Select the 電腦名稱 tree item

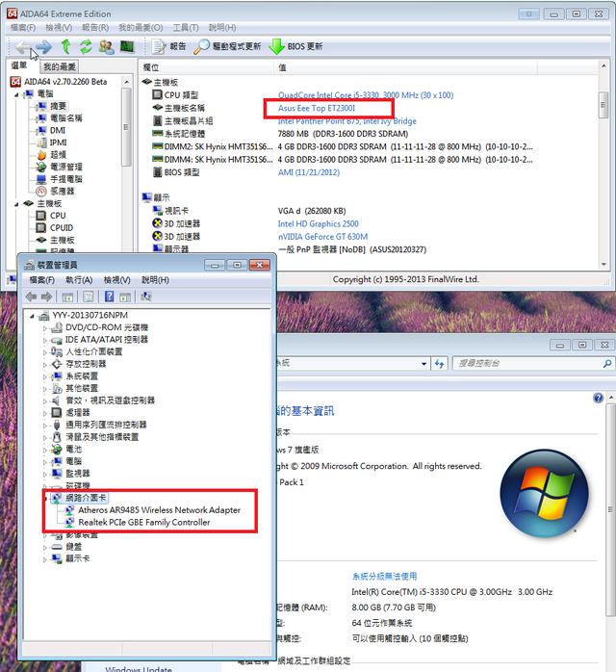click(x=66, y=117)
